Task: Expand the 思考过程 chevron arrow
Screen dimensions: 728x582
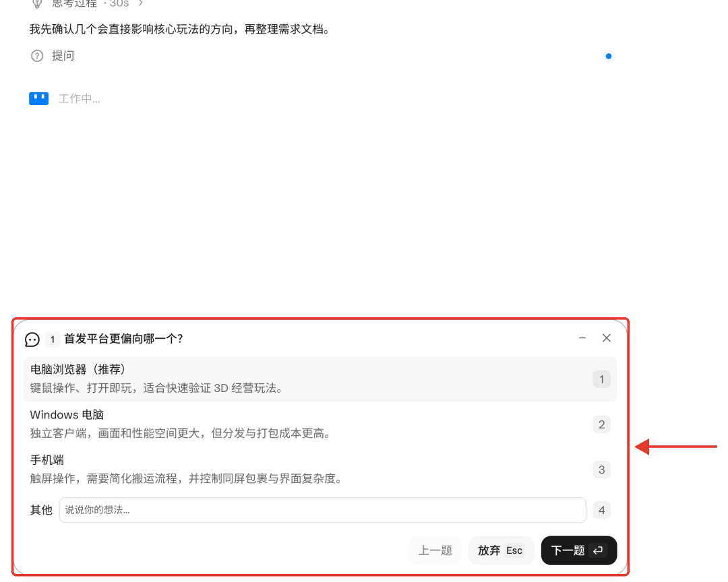Action: click(141, 3)
